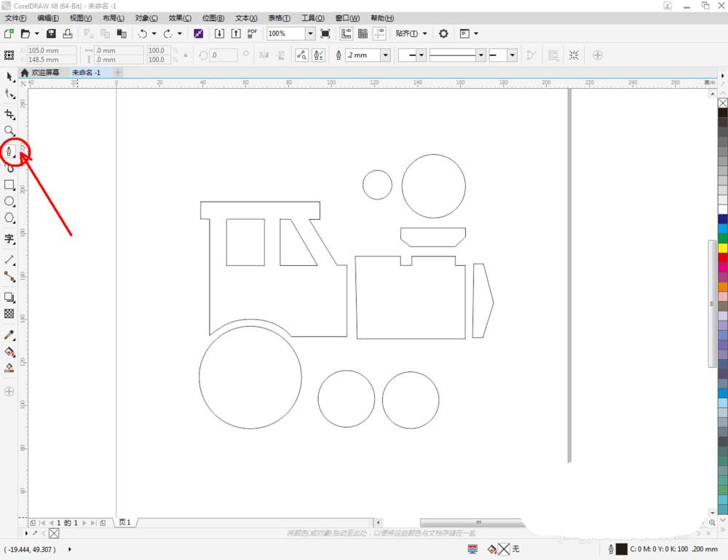Select the Polygon tool

[x=9, y=218]
